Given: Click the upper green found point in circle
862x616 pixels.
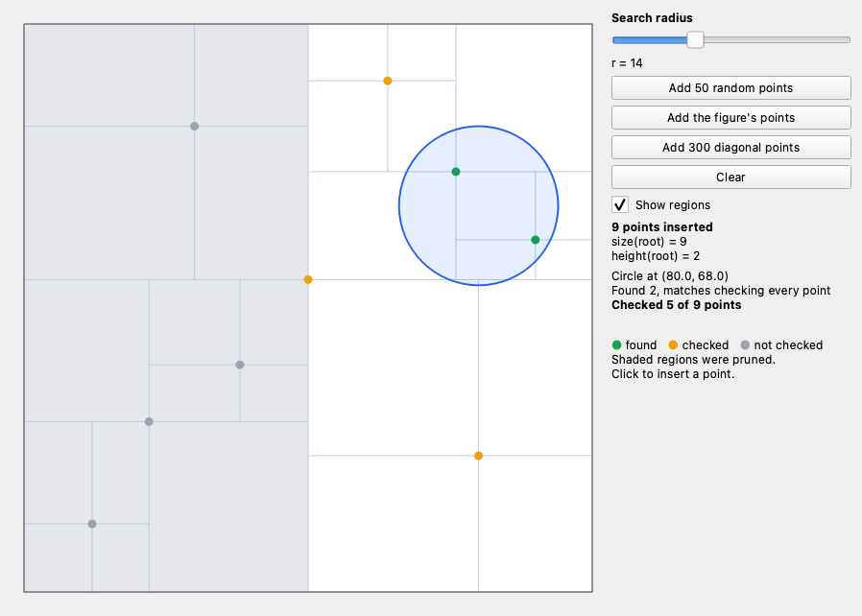Looking at the screenshot, I should (x=456, y=172).
